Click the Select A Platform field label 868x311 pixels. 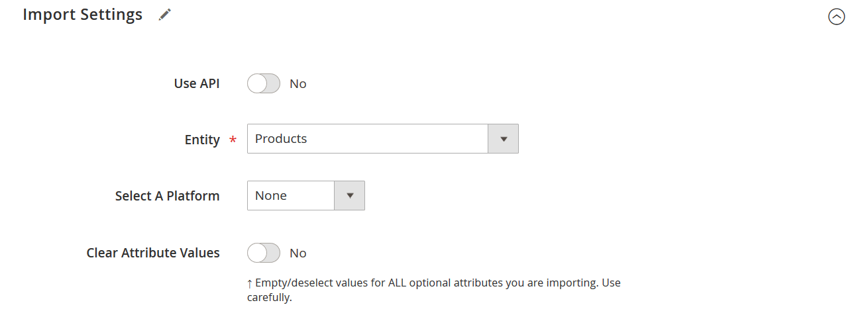click(x=168, y=196)
